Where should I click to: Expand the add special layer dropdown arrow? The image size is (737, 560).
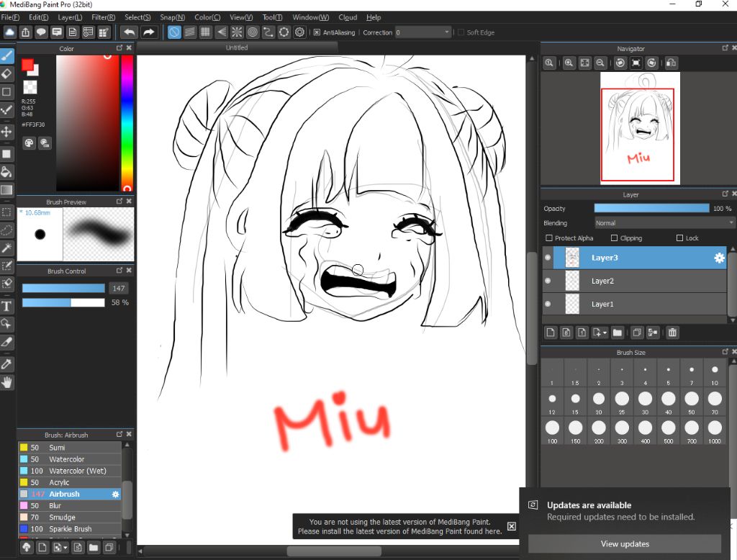605,333
